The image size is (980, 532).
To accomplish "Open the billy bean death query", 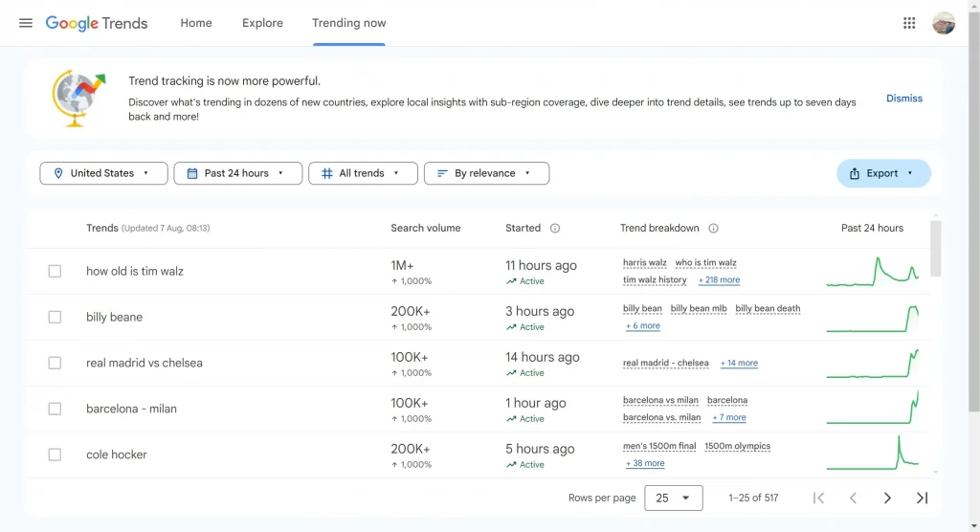I will click(768, 309).
